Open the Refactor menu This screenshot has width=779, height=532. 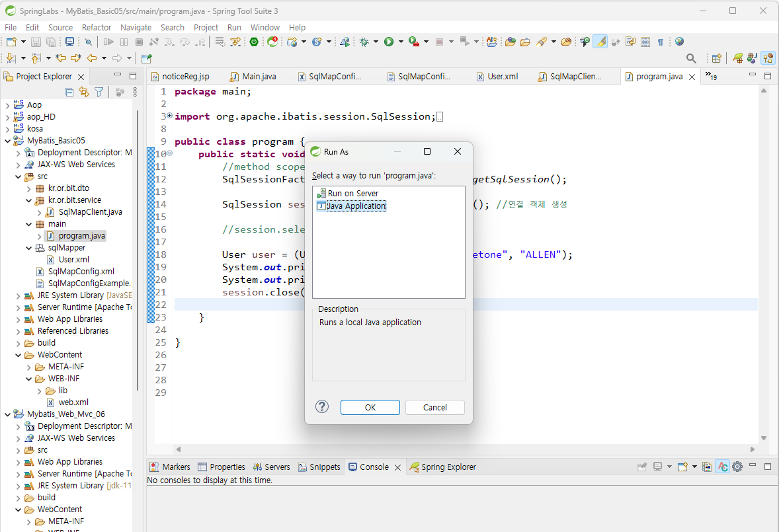[97, 27]
